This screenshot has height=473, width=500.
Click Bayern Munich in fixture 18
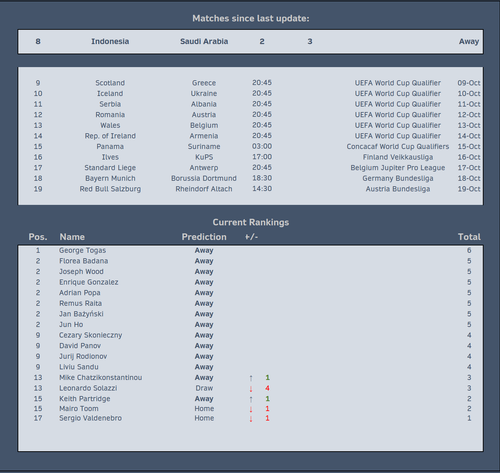point(110,178)
